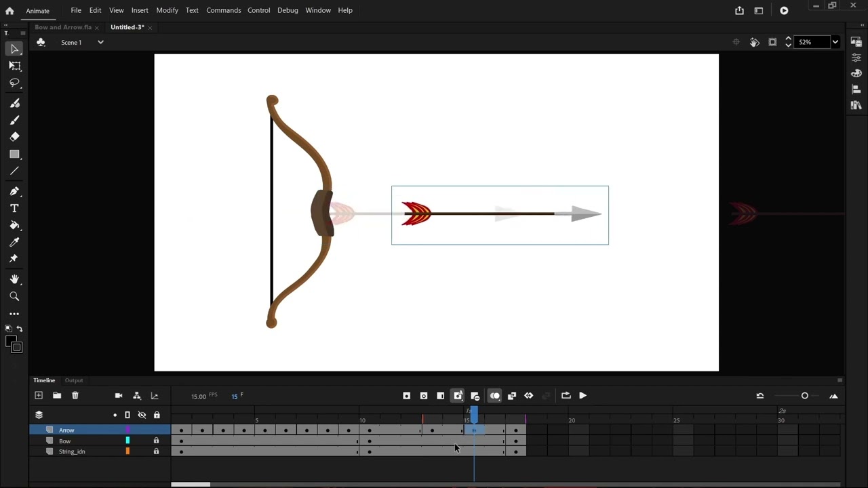Image resolution: width=868 pixels, height=488 pixels.
Task: Expand the Scene 1 dropdown
Action: click(100, 42)
